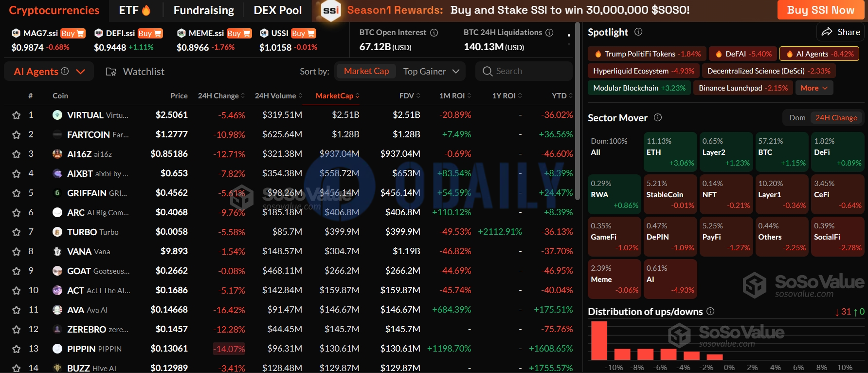Click the info icon next to Spotlight
Viewport: 868px width, 373px height.
[x=638, y=32]
